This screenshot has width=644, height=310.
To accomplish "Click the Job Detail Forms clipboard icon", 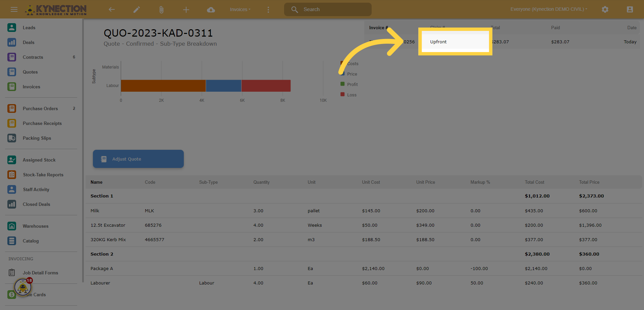I will [x=12, y=272].
